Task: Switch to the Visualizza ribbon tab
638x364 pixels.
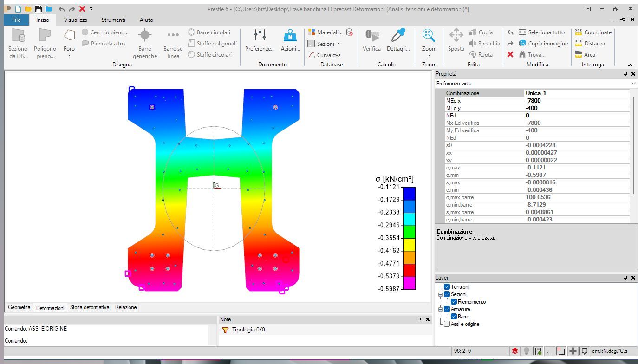Action: pos(75,20)
